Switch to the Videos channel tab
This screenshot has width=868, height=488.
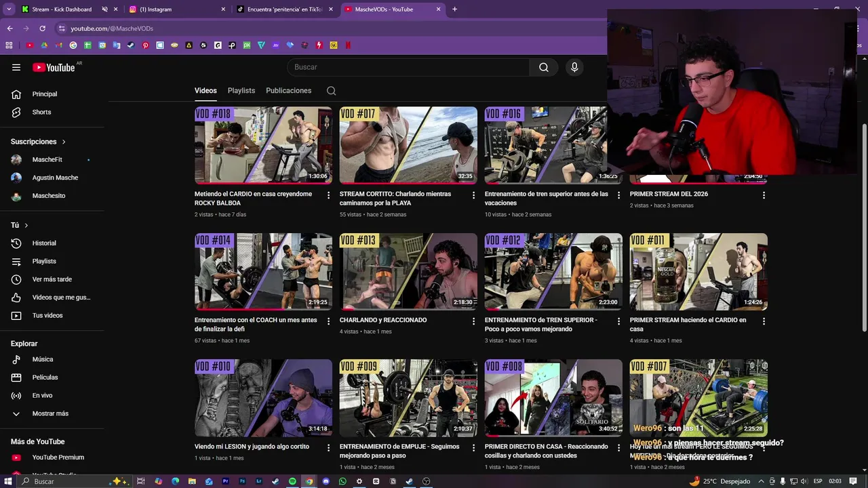click(x=205, y=91)
